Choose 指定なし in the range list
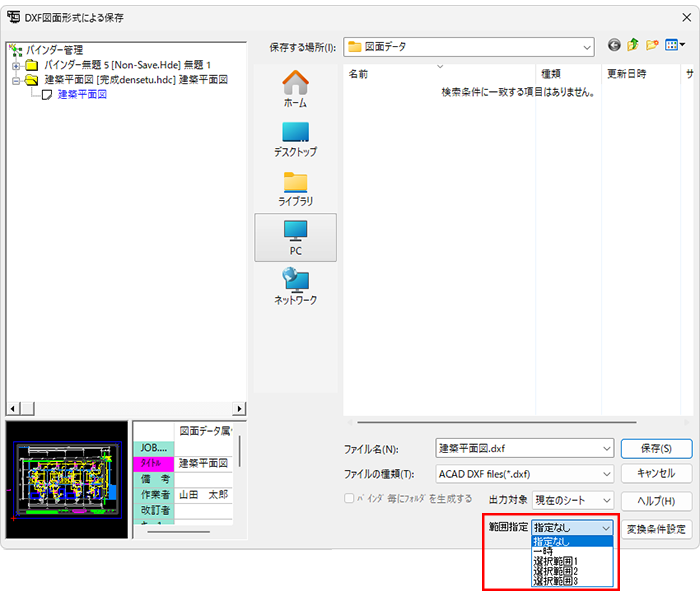 click(572, 541)
